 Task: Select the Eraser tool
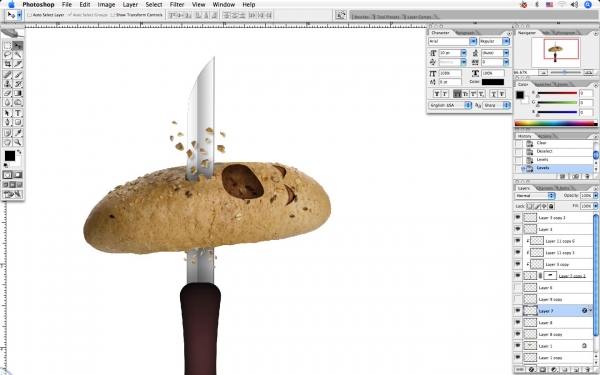click(x=8, y=93)
